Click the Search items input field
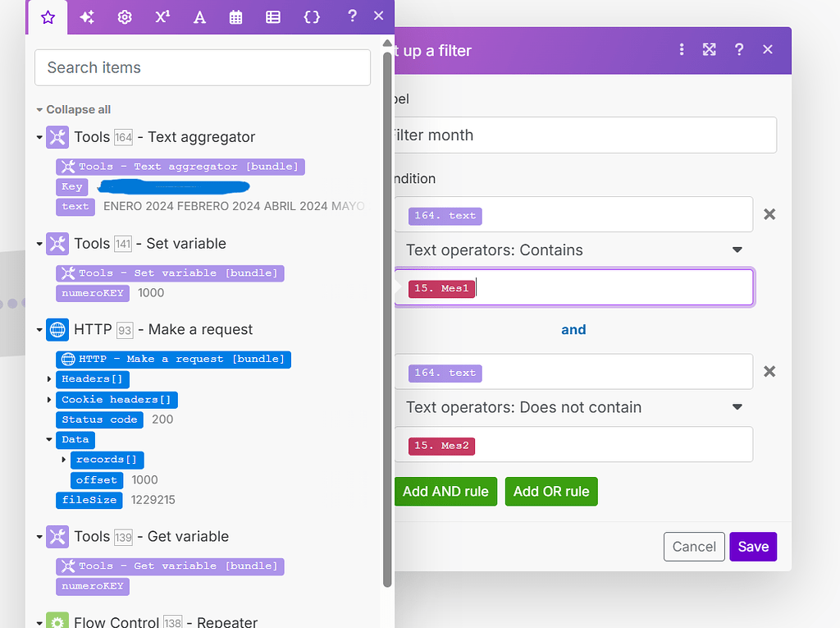The height and width of the screenshot is (628, 840). [x=202, y=67]
